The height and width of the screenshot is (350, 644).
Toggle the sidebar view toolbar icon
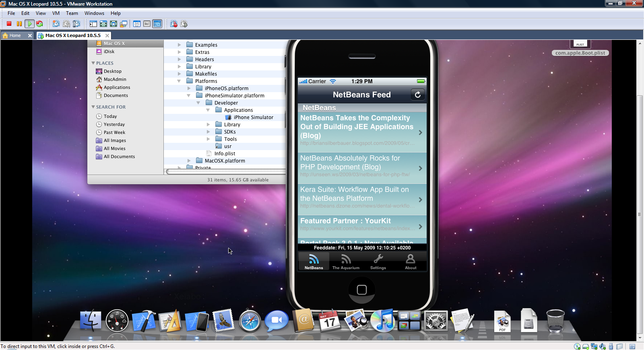[x=93, y=24]
